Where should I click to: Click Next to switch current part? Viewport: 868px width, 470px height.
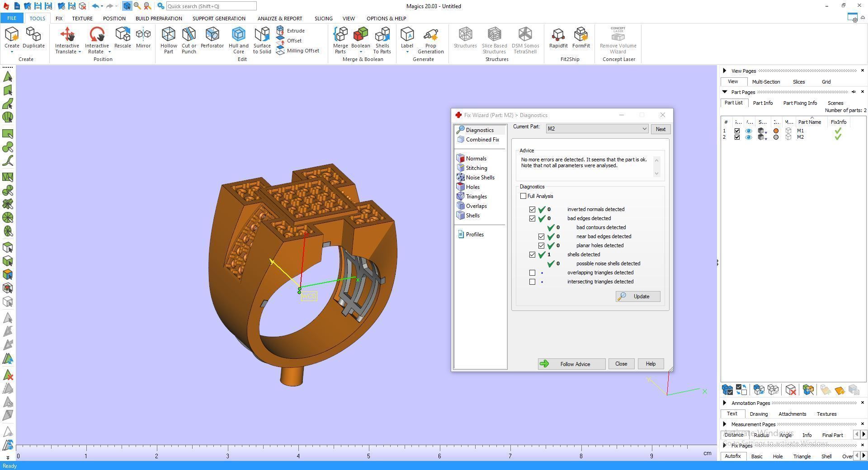(x=660, y=129)
